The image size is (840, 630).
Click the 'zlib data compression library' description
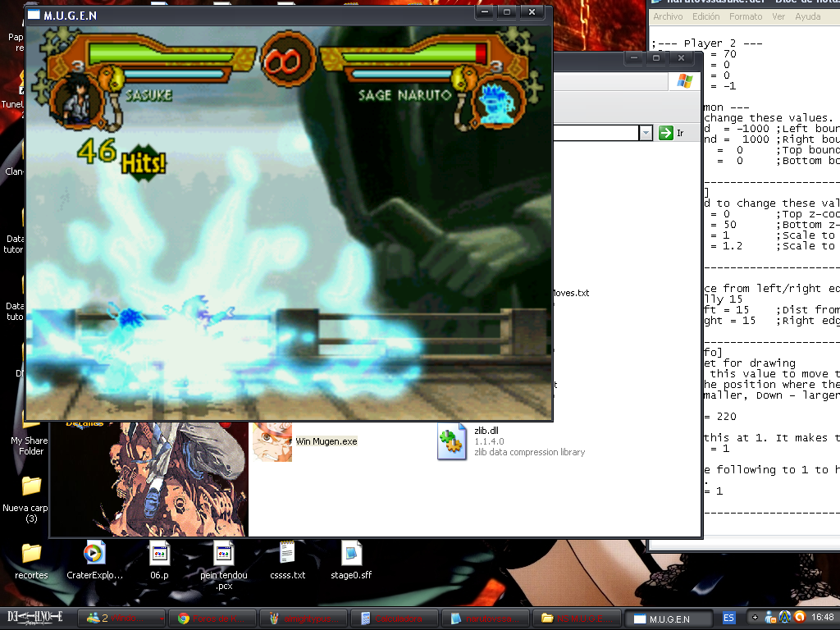pyautogui.click(x=529, y=452)
